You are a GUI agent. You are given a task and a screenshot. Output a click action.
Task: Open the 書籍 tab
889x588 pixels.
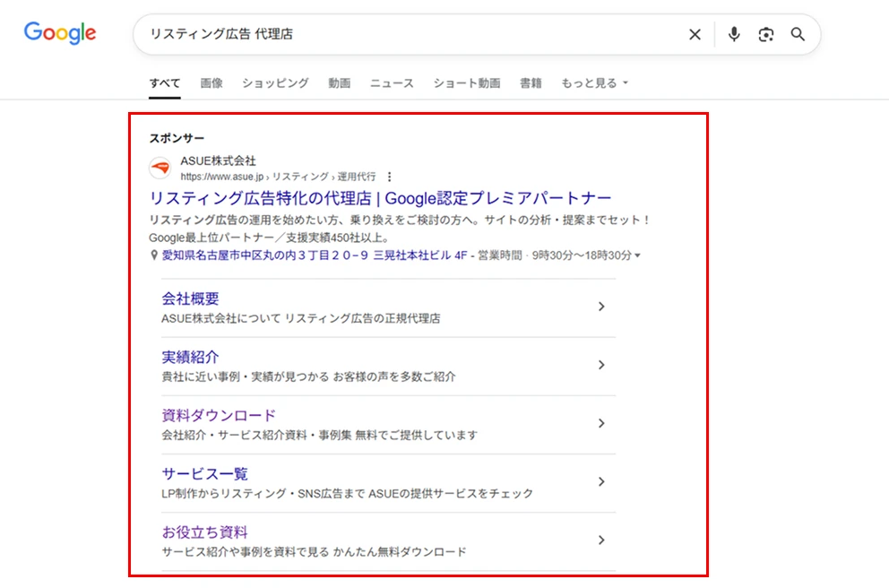tap(531, 83)
